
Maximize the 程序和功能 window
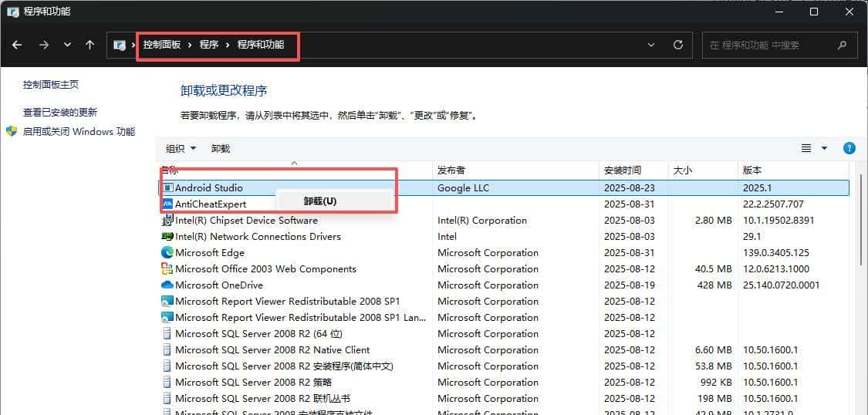click(x=814, y=11)
